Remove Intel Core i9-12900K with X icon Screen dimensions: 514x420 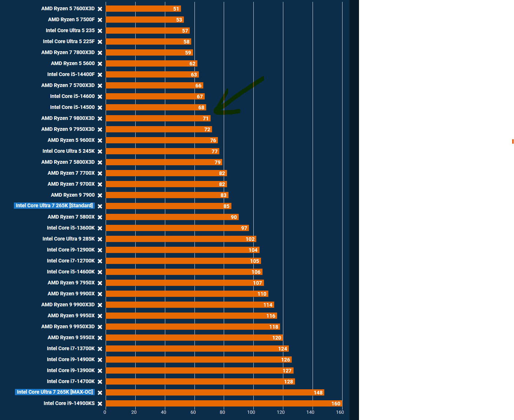pyautogui.click(x=100, y=250)
